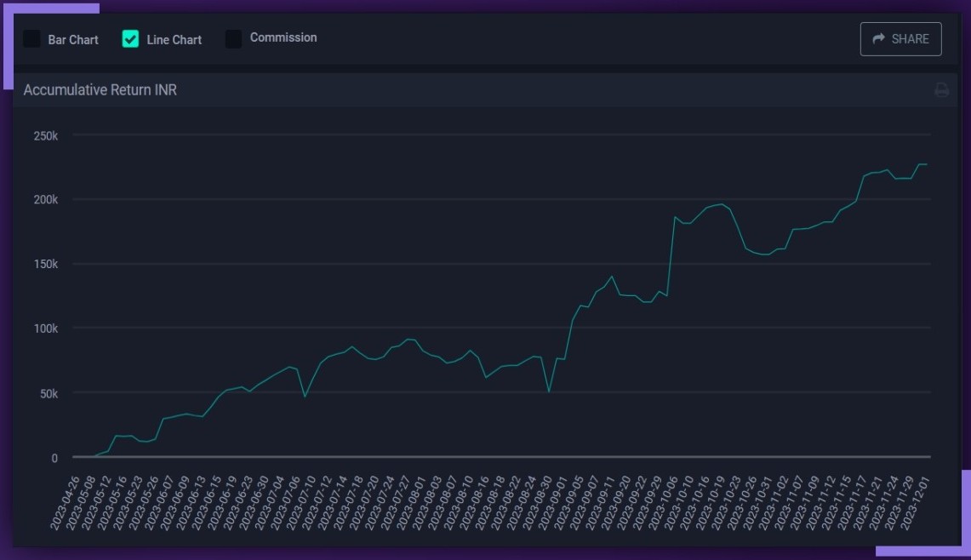Image resolution: width=971 pixels, height=560 pixels.
Task: Click the final line point near 225k
Action: click(x=927, y=164)
